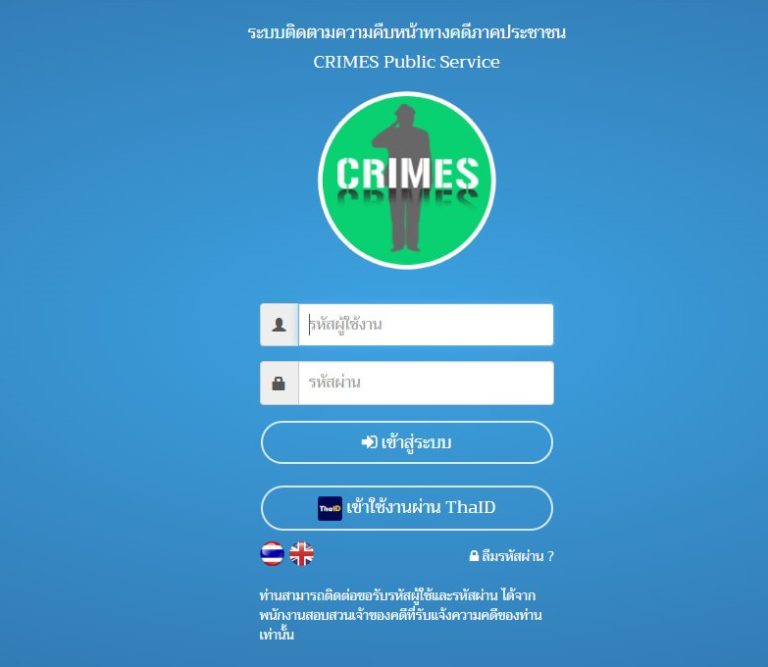Click the word ThaID in the login button
The height and width of the screenshot is (667, 768).
pyautogui.click(x=470, y=507)
